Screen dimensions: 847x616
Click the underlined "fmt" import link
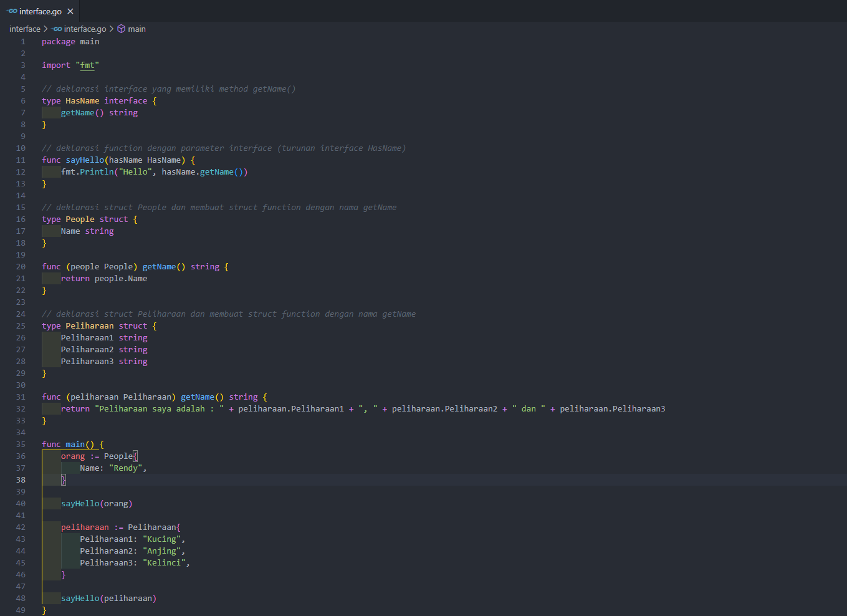[87, 65]
